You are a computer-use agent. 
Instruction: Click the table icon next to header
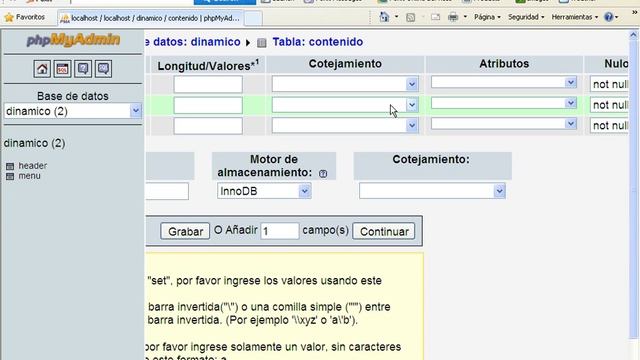[10, 166]
